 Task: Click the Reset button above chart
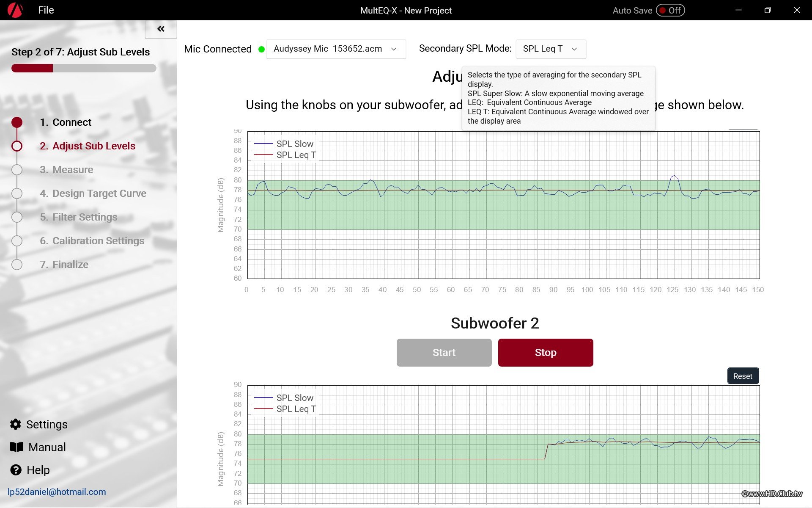tap(743, 376)
